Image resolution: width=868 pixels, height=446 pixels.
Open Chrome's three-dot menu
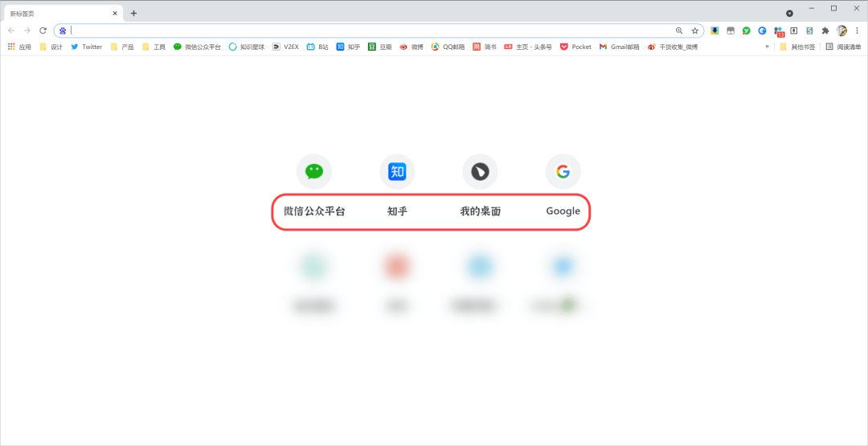click(857, 31)
